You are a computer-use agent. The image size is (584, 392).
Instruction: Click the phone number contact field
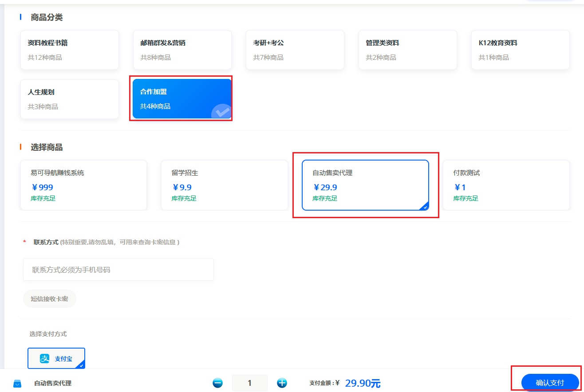coord(118,270)
